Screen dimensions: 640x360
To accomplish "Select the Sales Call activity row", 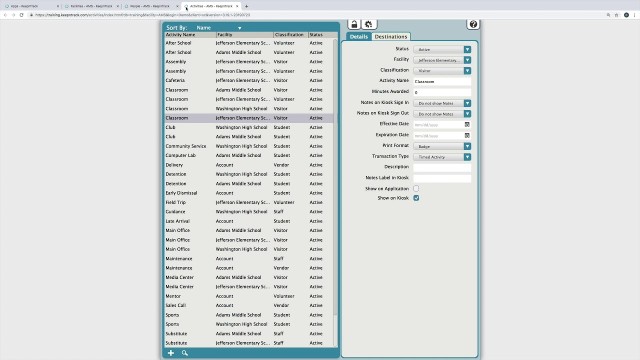I will [249, 305].
